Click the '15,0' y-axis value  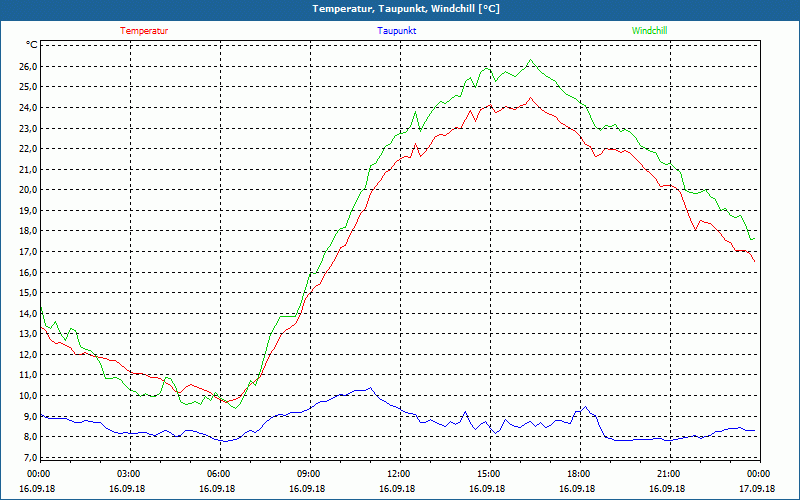pyautogui.click(x=29, y=292)
